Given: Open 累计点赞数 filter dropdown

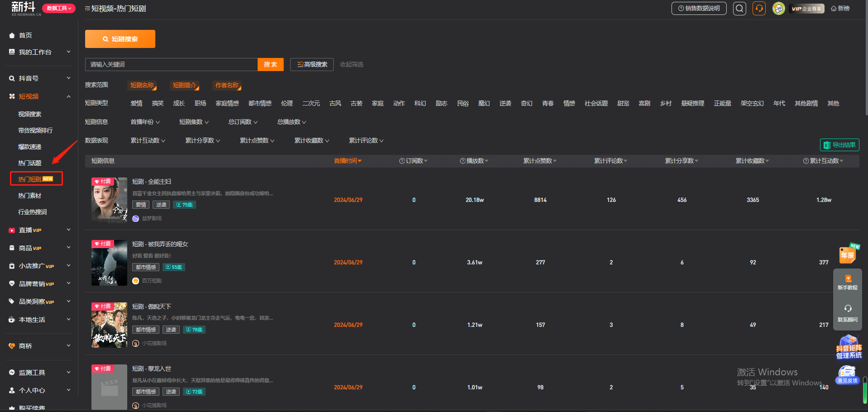Looking at the screenshot, I should pyautogui.click(x=257, y=140).
